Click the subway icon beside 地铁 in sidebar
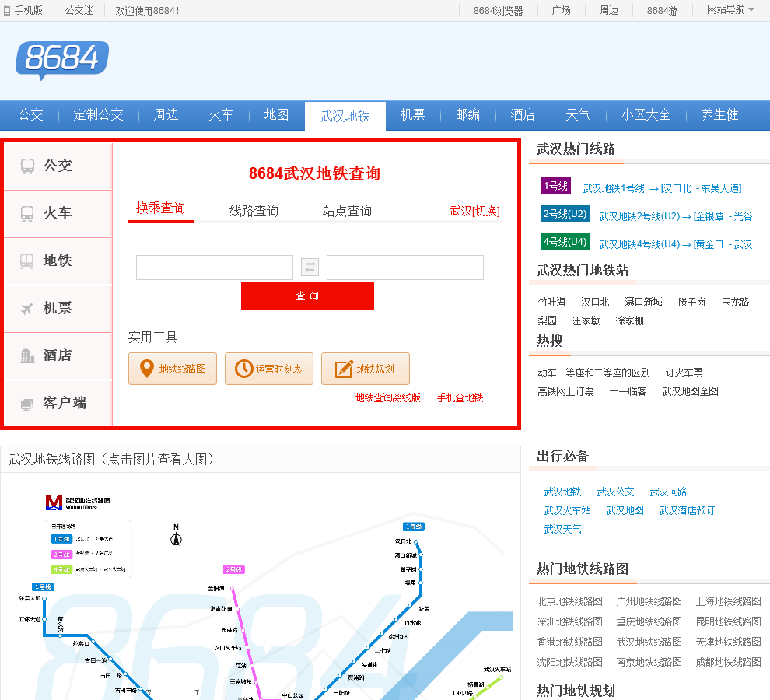Viewport: 770px width, 700px height. coord(27,261)
